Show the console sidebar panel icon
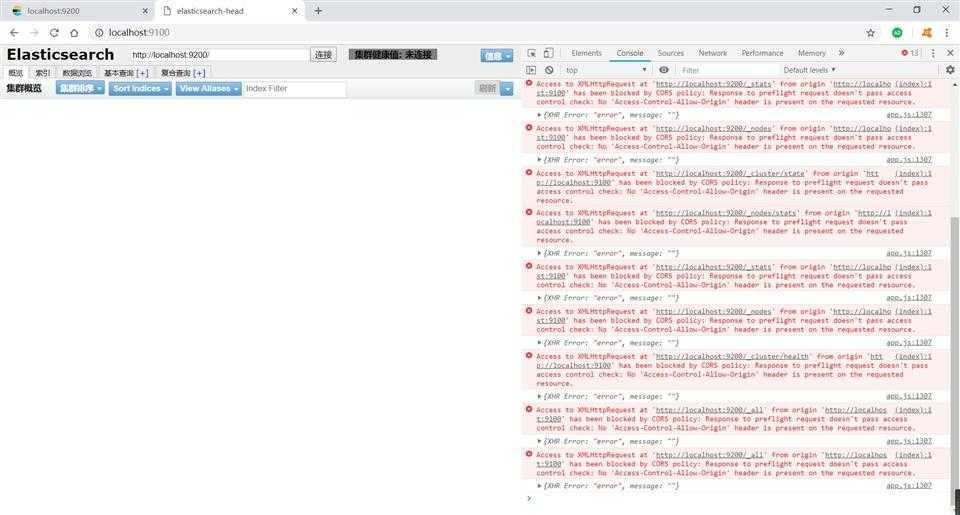The height and width of the screenshot is (515, 960). [531, 70]
